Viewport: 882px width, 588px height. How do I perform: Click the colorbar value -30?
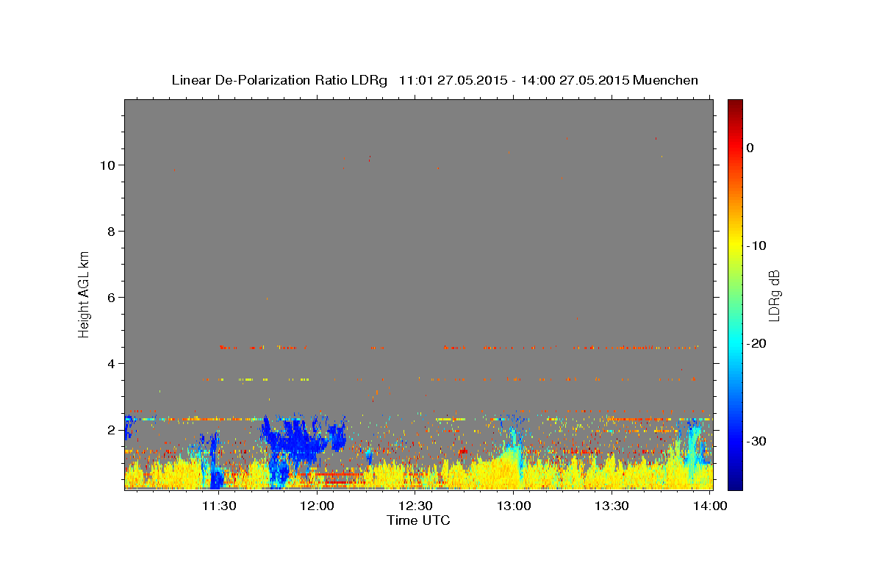click(x=756, y=441)
